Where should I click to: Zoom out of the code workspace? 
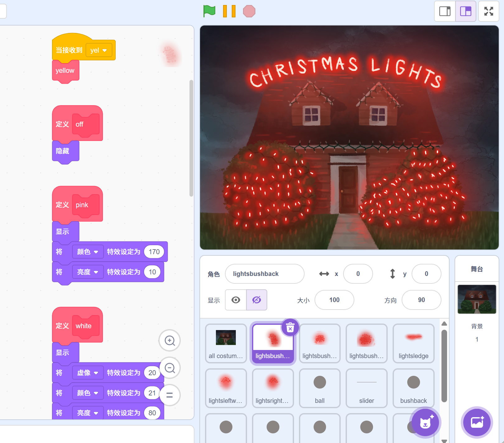pos(170,368)
